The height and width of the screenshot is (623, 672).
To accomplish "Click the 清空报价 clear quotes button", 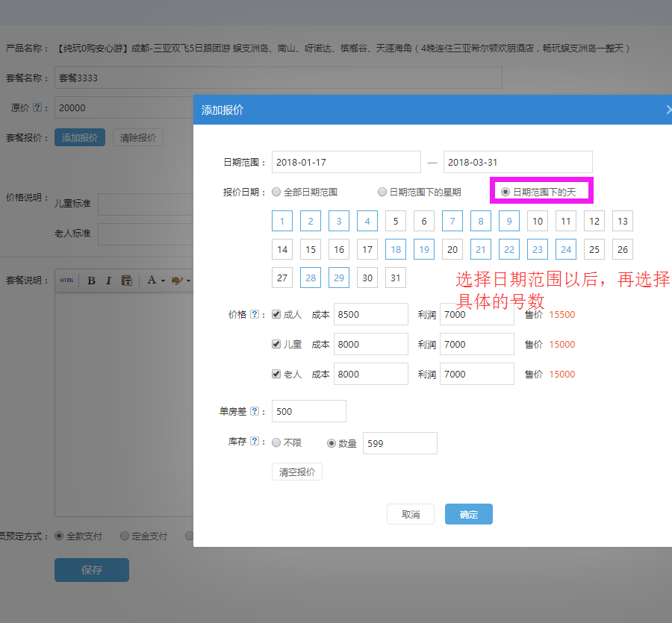I will (x=296, y=472).
